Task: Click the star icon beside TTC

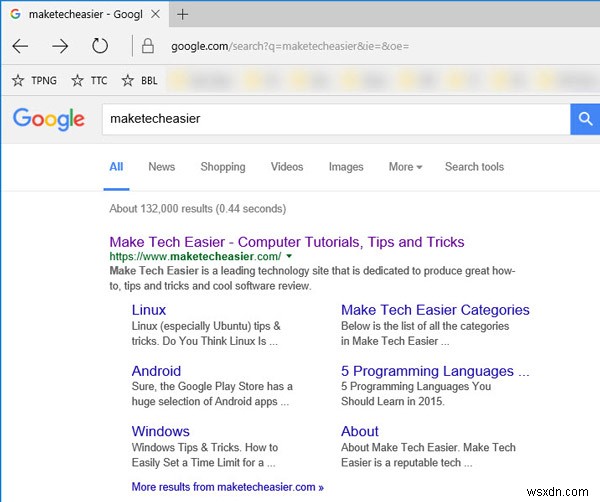Action: 77,80
